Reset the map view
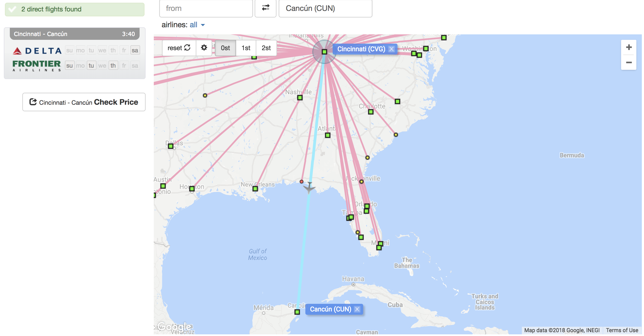The image size is (644, 336). [x=179, y=48]
